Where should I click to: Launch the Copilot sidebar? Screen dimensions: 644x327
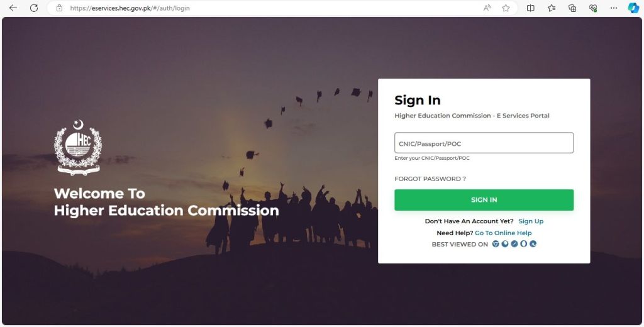click(633, 8)
